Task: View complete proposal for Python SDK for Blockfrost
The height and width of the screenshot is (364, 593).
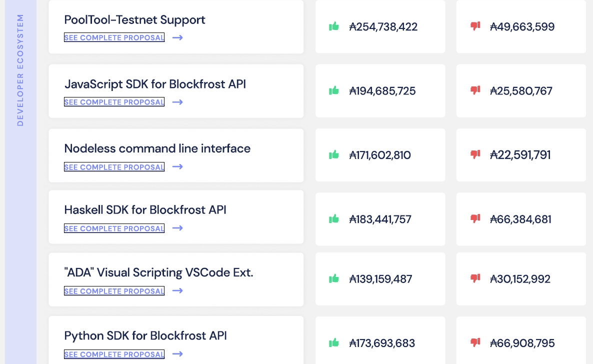Action: tap(114, 354)
